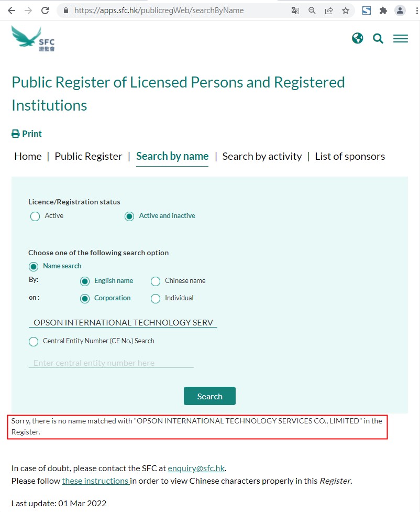
Task: Go to the Search by activity tab
Action: 262,156
